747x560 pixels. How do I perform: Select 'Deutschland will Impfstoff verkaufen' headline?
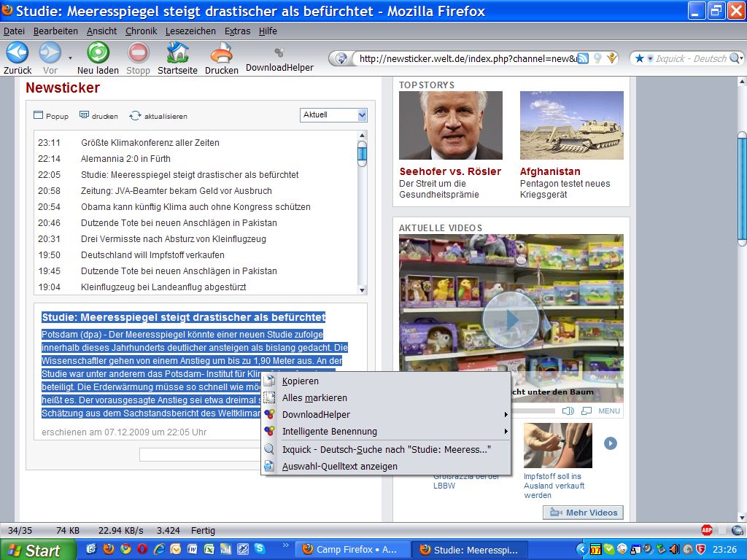click(x=152, y=254)
